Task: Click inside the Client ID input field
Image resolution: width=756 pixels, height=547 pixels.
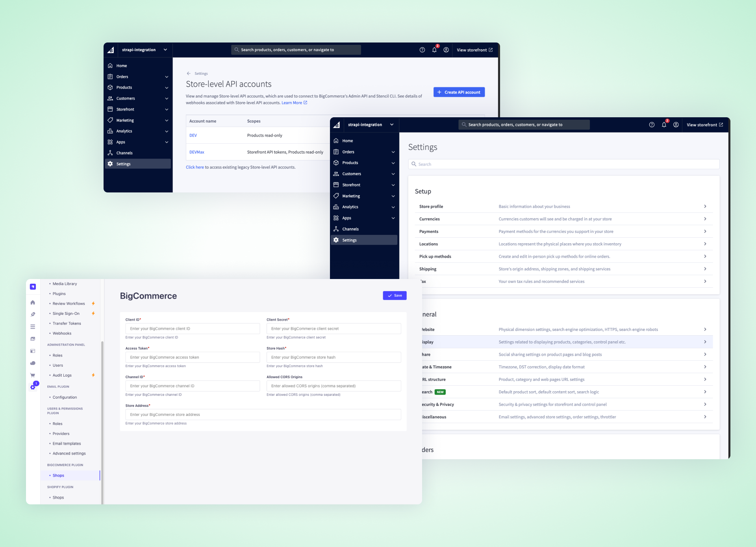Action: pos(192,328)
